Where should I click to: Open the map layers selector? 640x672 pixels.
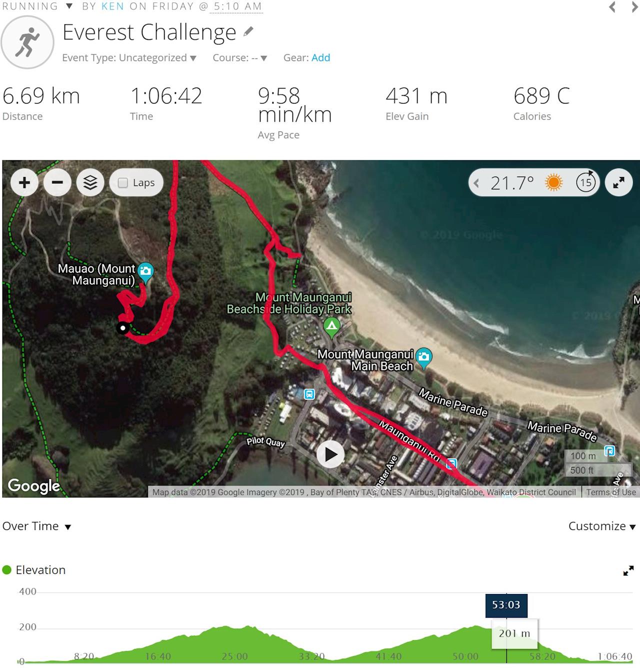[90, 182]
